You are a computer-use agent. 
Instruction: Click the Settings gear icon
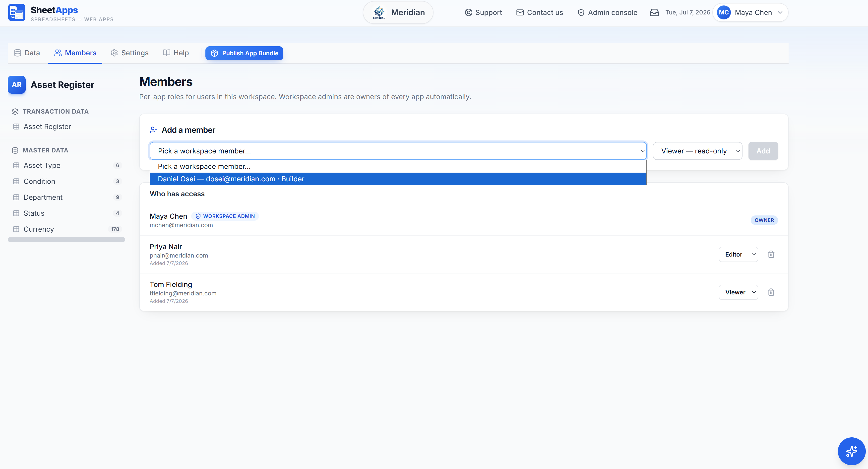click(114, 53)
